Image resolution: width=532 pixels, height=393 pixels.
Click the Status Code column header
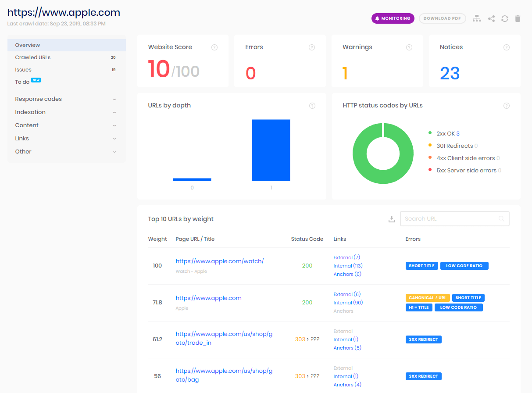(307, 239)
